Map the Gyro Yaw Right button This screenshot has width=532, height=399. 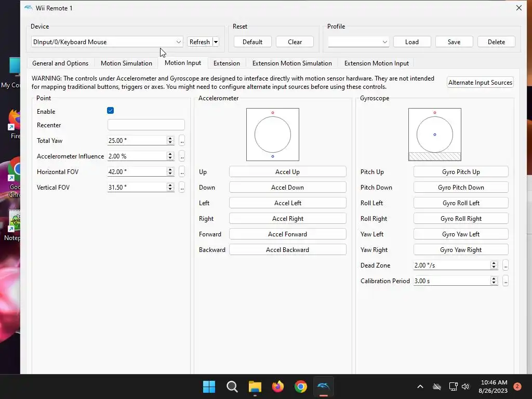(461, 250)
